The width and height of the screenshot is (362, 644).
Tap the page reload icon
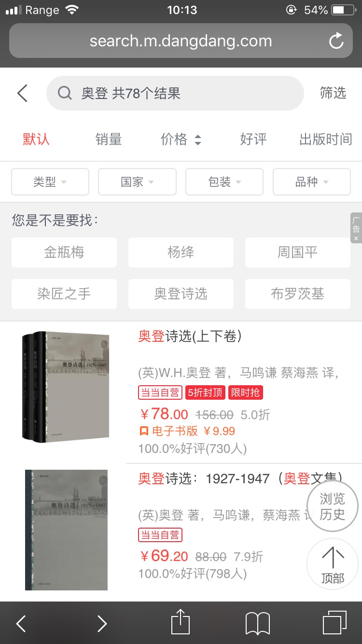[x=336, y=41]
